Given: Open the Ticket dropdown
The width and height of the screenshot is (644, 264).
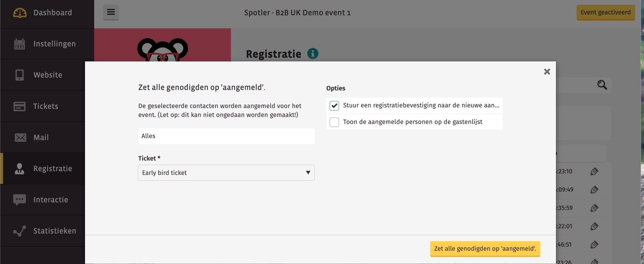Looking at the screenshot, I should coord(226,173).
